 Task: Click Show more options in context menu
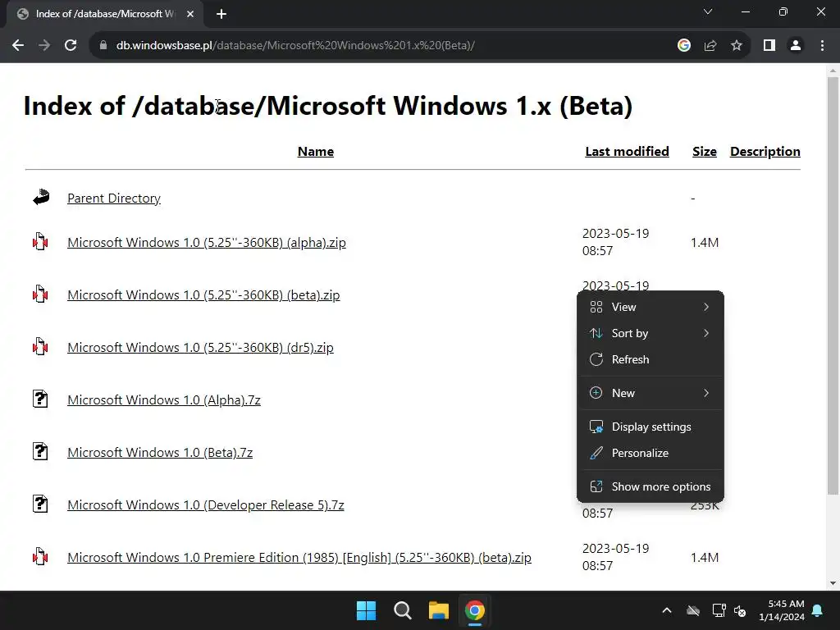651,487
